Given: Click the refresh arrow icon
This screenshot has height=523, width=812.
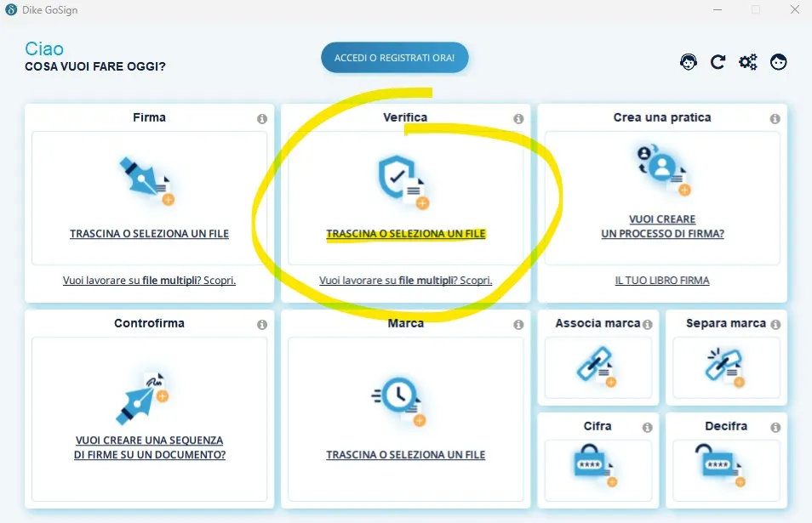Looking at the screenshot, I should pyautogui.click(x=718, y=62).
